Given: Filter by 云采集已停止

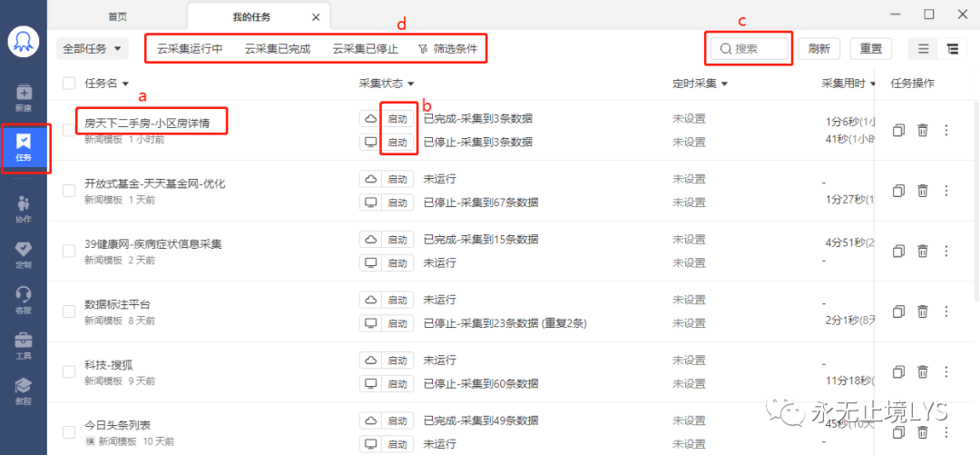Looking at the screenshot, I should click(x=366, y=49).
